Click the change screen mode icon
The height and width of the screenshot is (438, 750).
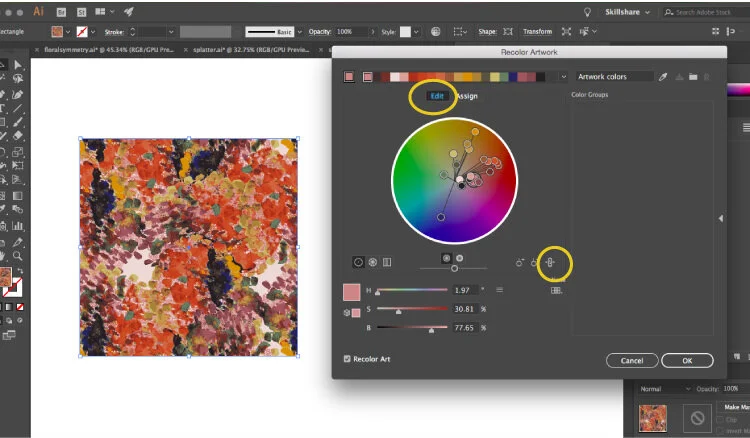(x=9, y=336)
